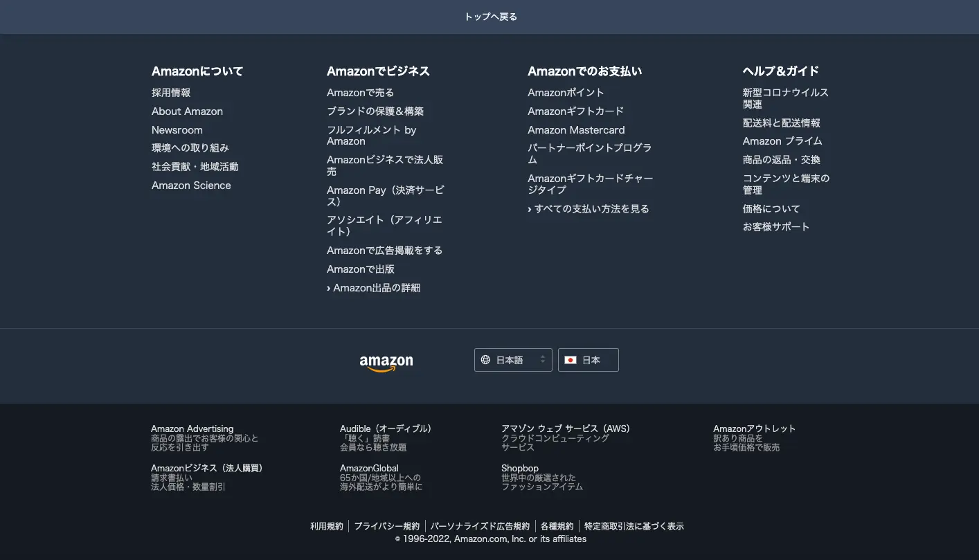Open the Amazonで売る link

pyautogui.click(x=360, y=93)
